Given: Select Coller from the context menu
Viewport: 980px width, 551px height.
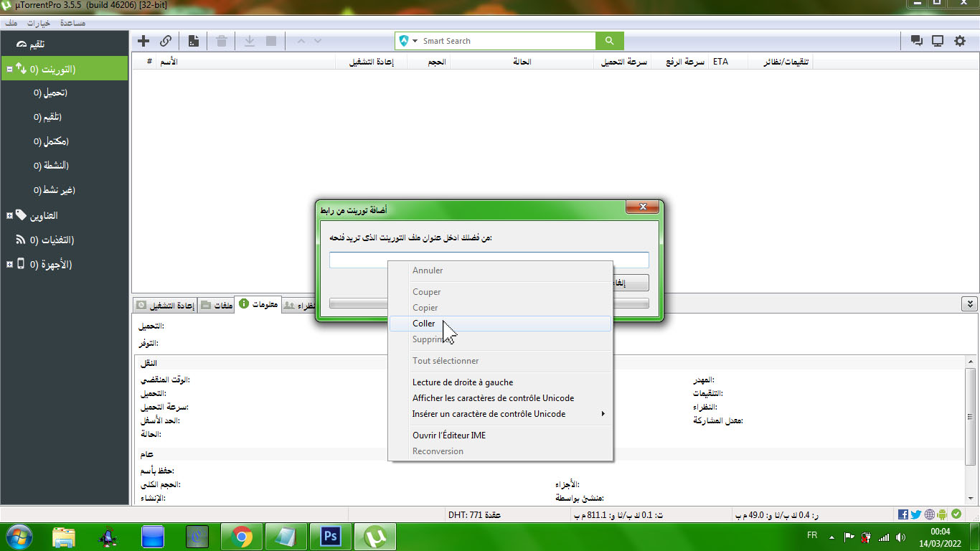Looking at the screenshot, I should pyautogui.click(x=424, y=324).
